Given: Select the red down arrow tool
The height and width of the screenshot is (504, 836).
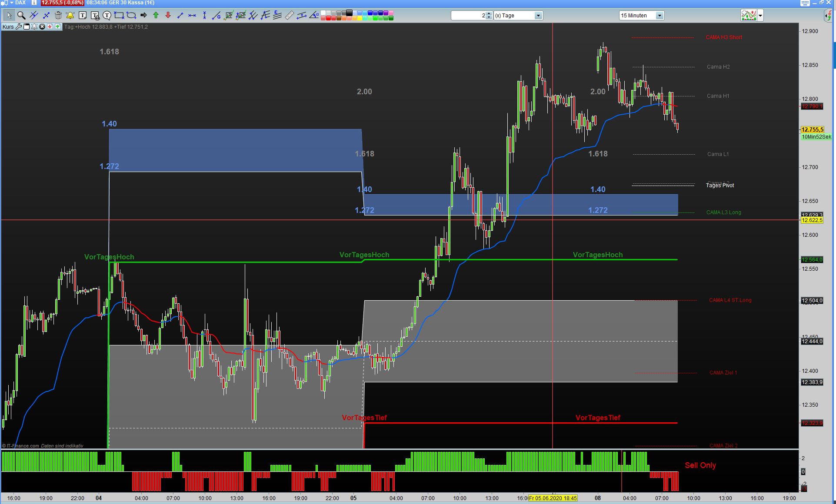Looking at the screenshot, I should pos(168,16).
